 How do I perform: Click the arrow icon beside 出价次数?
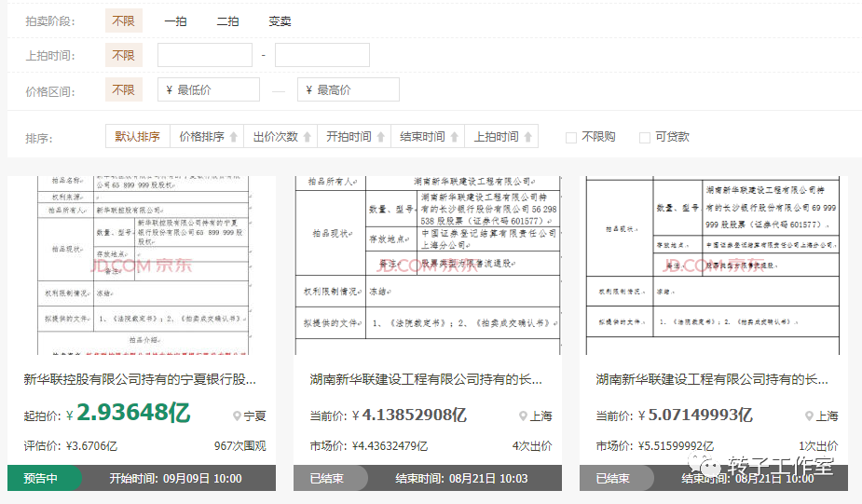tap(308, 137)
